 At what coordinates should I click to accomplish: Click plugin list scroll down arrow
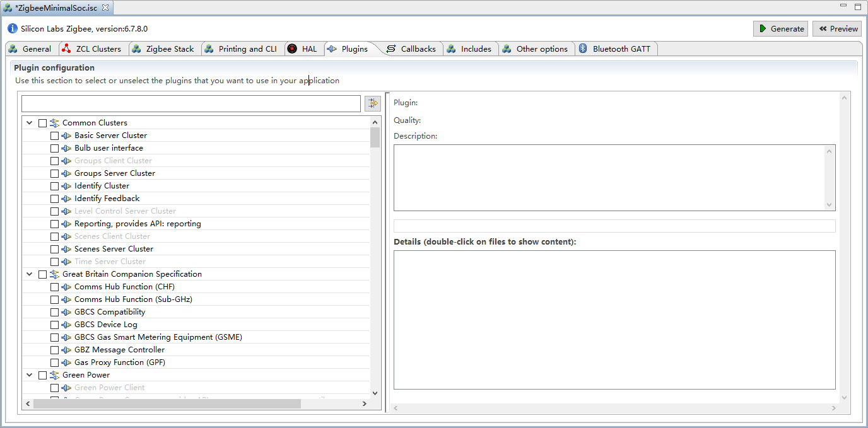(375, 393)
